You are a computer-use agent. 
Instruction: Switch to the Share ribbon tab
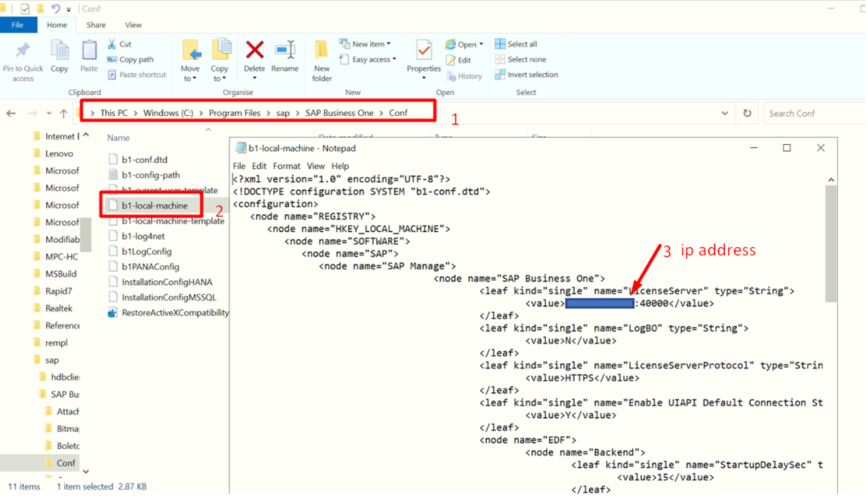pos(96,25)
